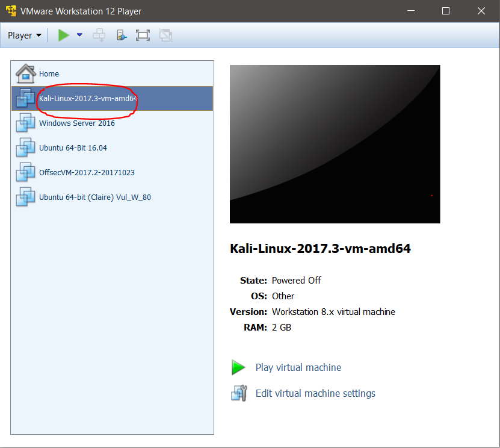This screenshot has height=448, width=500.
Task: Click the OffsecVM VM icon
Action: pos(25,172)
